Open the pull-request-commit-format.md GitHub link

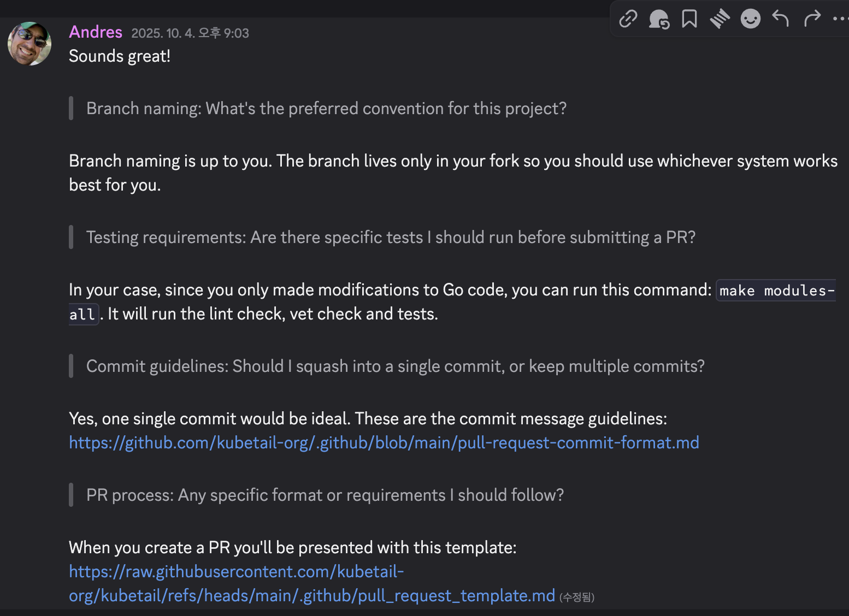click(x=384, y=443)
